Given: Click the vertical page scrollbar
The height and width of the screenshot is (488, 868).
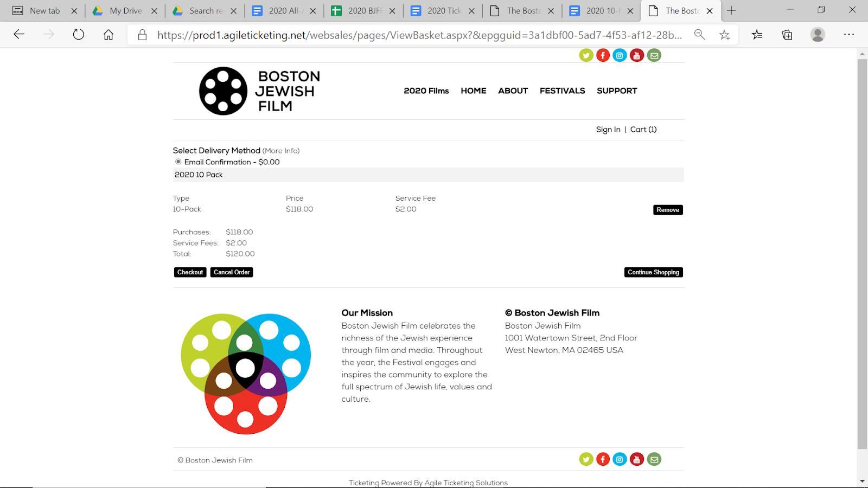Looking at the screenshot, I should tap(862, 254).
